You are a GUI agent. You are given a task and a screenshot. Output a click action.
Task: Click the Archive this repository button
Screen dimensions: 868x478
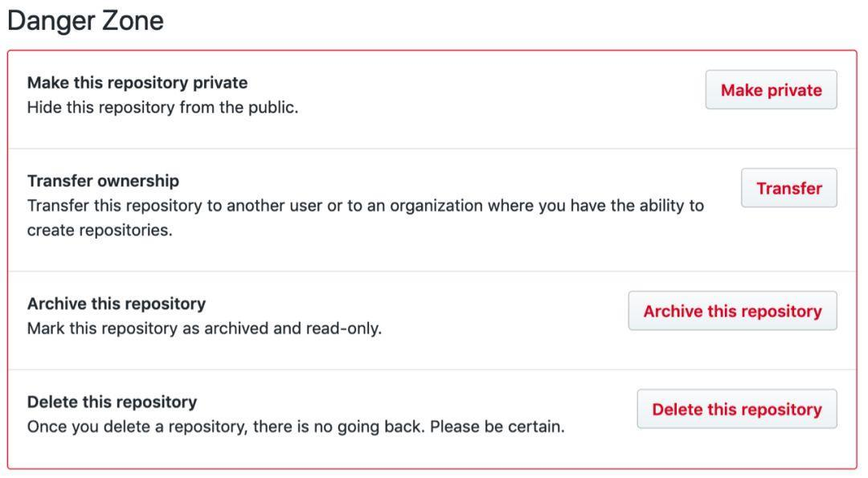click(732, 311)
